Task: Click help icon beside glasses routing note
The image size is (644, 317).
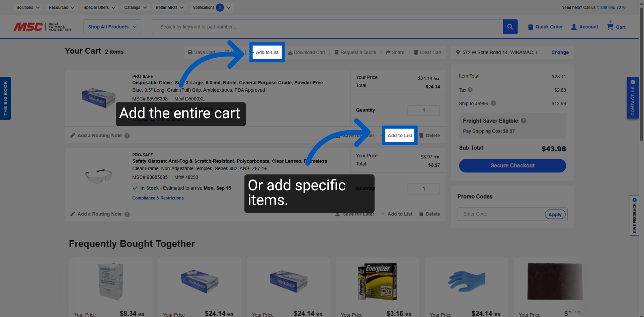Action: coord(127,214)
